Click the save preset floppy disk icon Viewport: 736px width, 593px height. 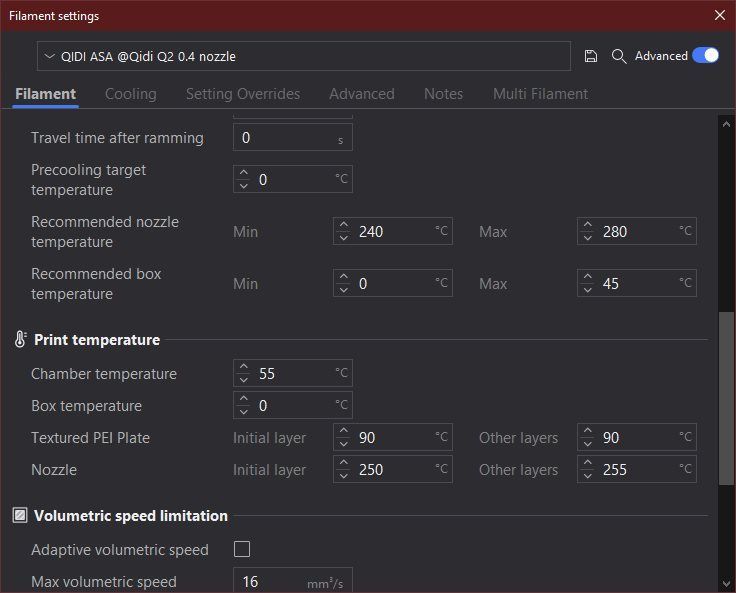[591, 56]
